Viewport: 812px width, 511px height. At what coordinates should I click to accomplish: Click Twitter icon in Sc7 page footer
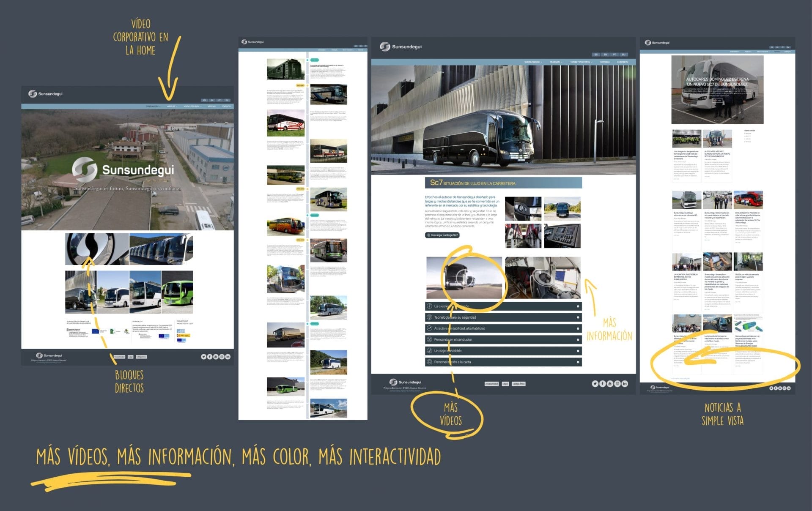tap(595, 384)
